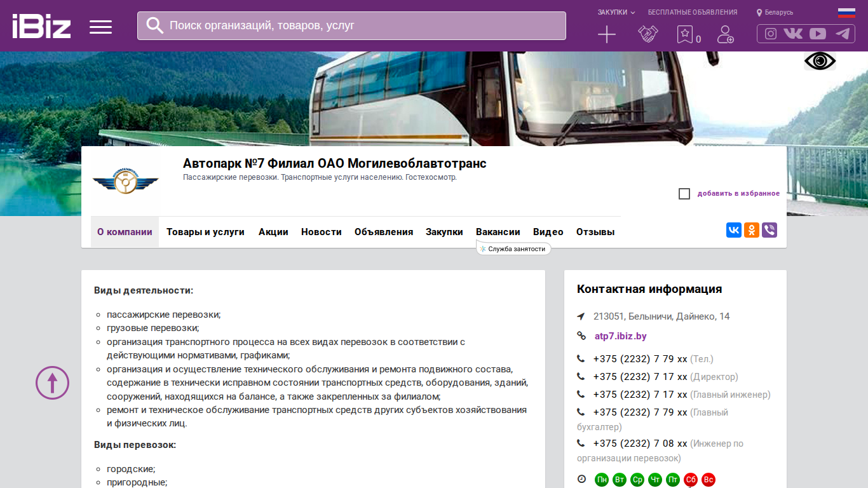Click the plus add icon
The width and height of the screenshot is (868, 488).
607,34
